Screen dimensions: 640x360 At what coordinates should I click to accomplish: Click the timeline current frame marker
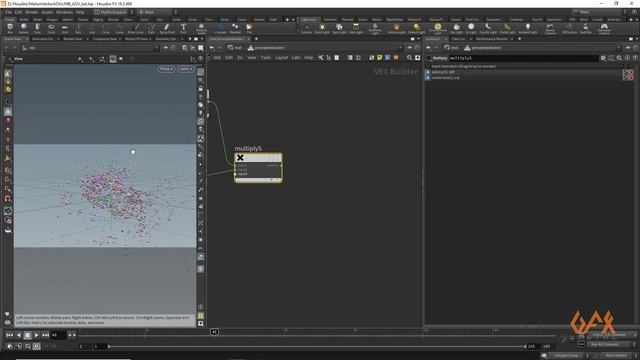point(214,332)
